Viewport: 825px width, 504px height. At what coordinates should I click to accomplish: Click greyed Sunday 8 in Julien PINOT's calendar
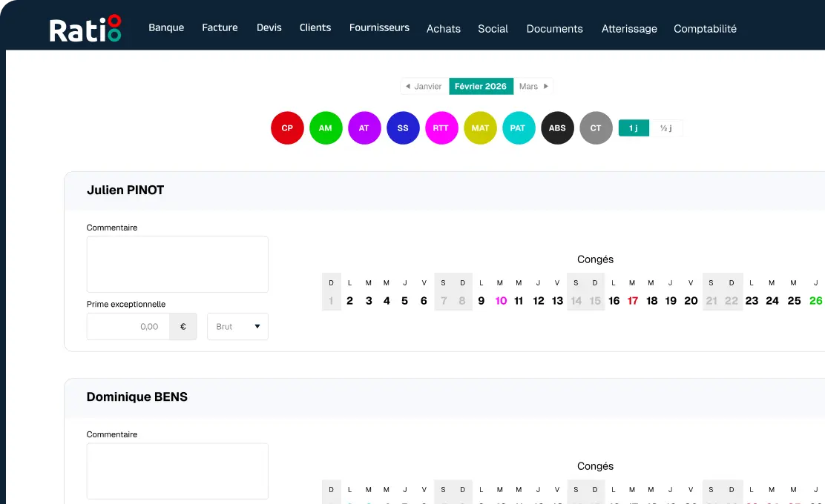462,301
